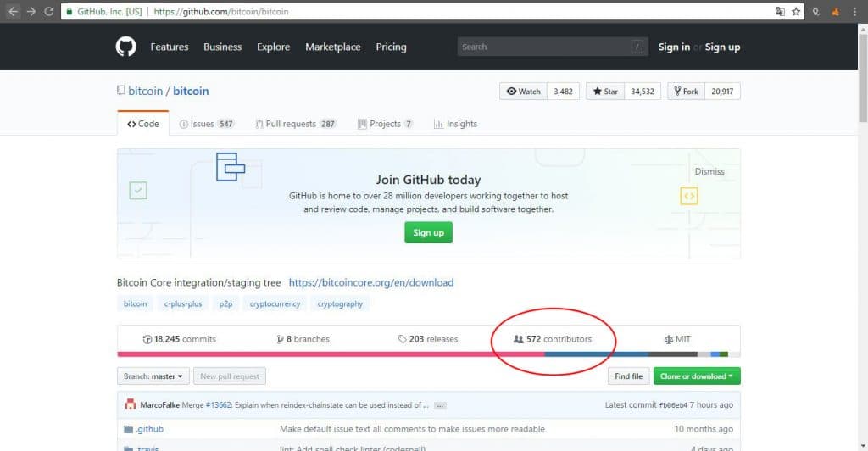
Task: Click the pink language bar segment
Action: [x=331, y=354]
